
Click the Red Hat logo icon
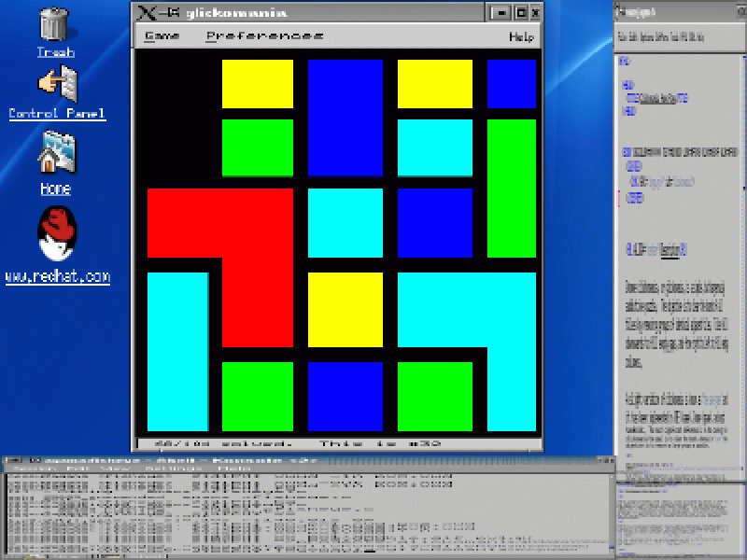(x=57, y=234)
